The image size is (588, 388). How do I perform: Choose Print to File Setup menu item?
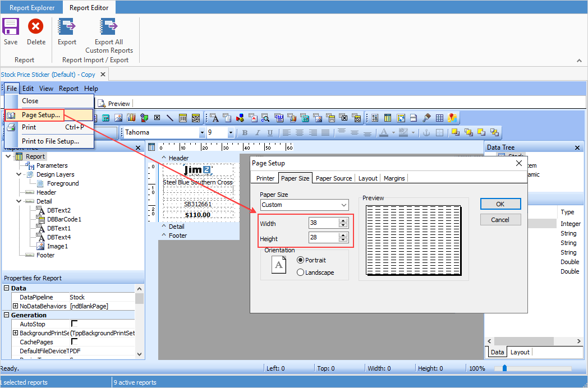point(50,141)
